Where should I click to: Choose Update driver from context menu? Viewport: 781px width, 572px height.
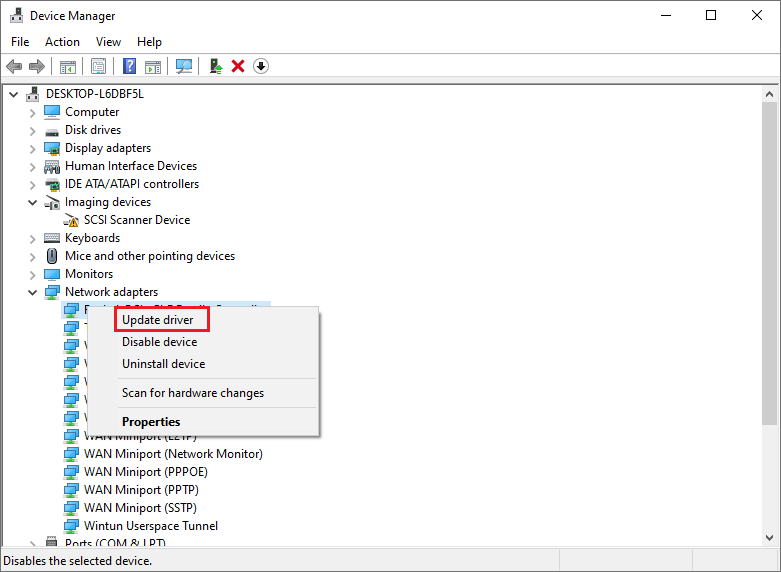(x=158, y=320)
